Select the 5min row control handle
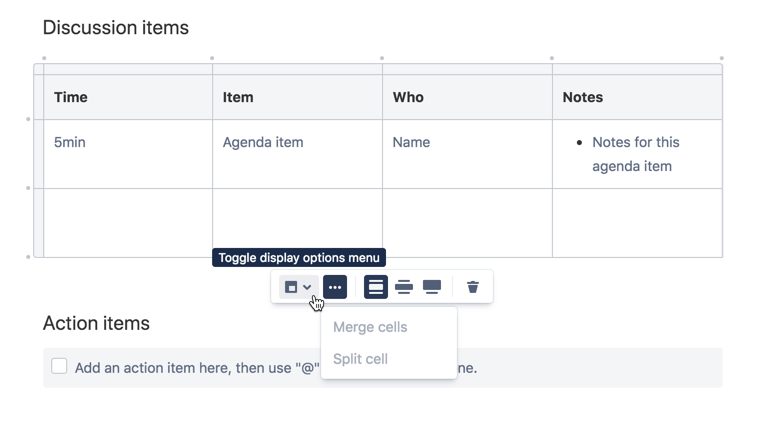Viewport: 773px width, 425px height. tap(38, 154)
